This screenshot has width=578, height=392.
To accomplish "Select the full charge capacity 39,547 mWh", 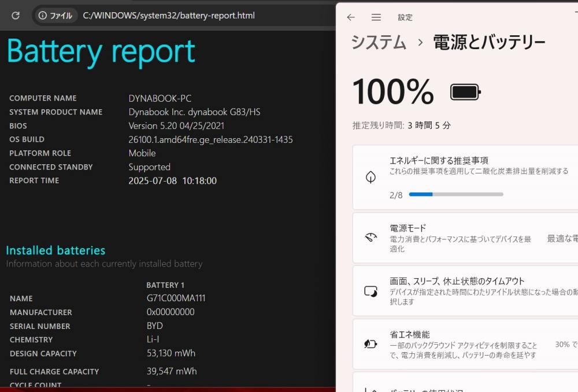I will pos(172,371).
